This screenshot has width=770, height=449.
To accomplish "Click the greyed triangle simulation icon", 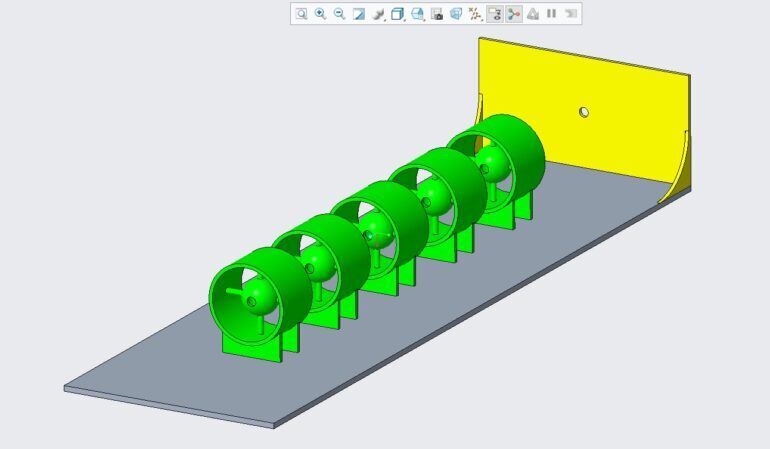I will (x=533, y=14).
